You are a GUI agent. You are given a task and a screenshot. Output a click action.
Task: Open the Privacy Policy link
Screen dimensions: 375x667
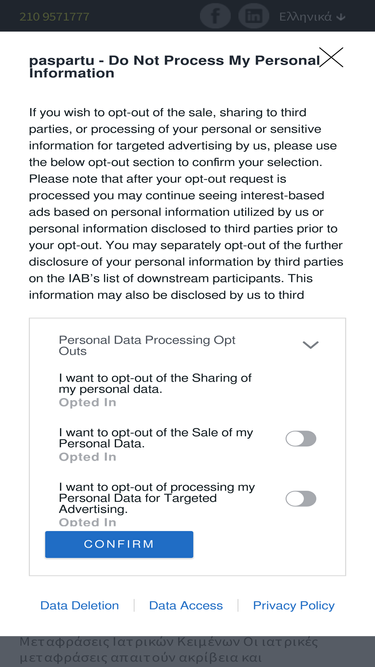point(294,605)
